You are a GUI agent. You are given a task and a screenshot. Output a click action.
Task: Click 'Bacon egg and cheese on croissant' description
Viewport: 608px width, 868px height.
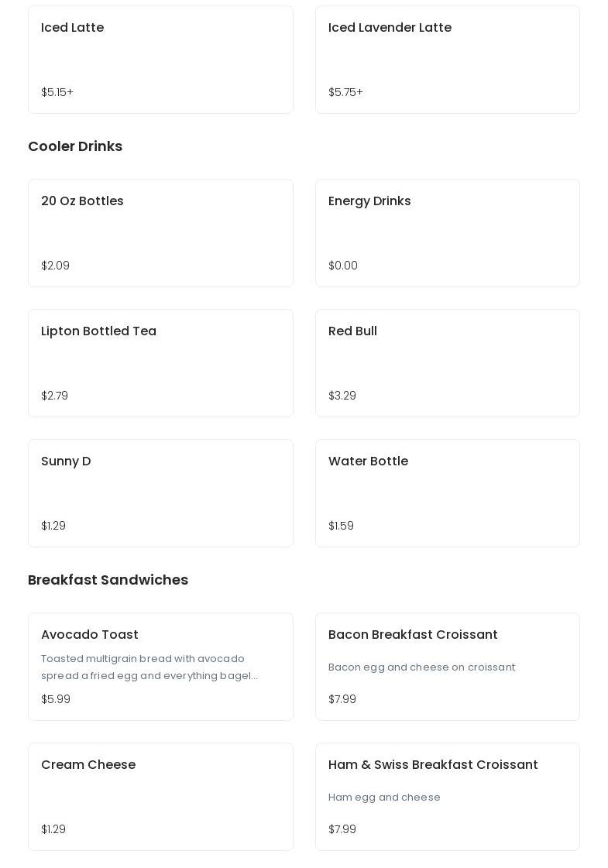[x=422, y=667]
